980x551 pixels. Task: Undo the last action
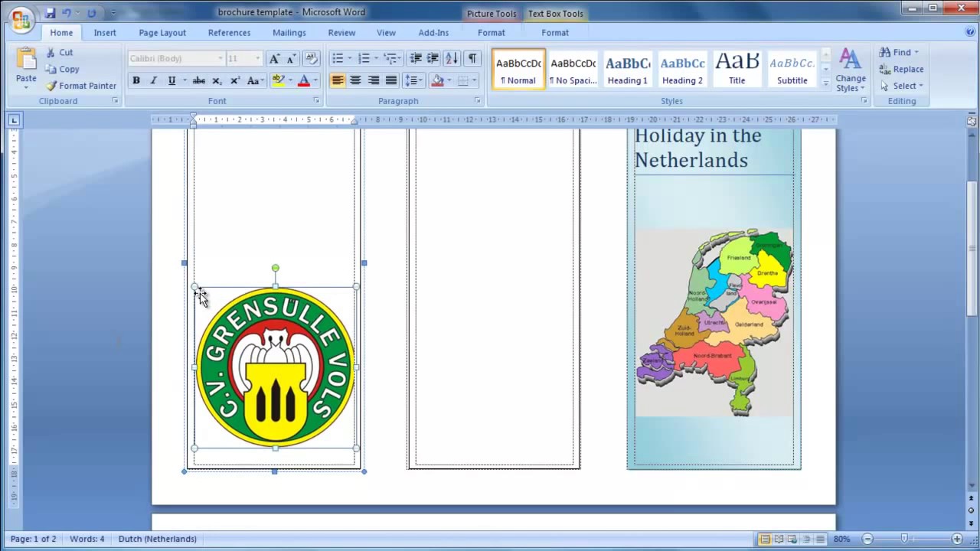[x=67, y=13]
